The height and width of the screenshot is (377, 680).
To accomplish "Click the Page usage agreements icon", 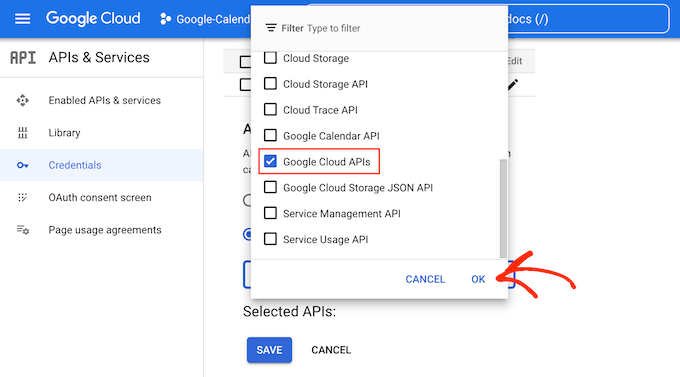I will [23, 230].
